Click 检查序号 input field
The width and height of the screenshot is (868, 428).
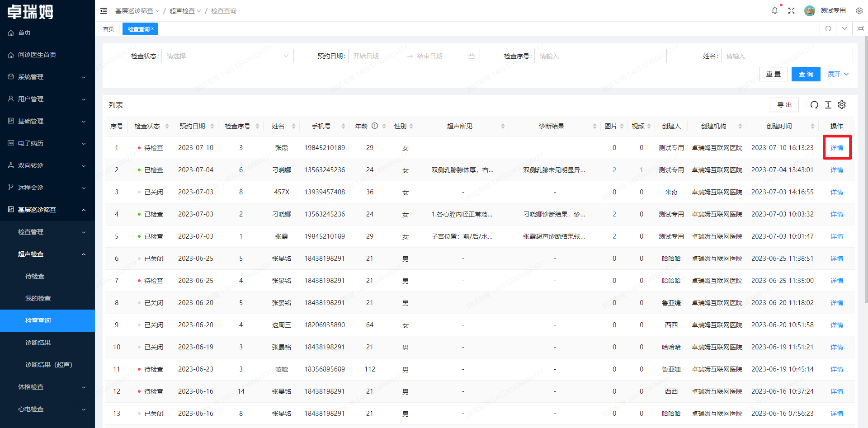(600, 56)
